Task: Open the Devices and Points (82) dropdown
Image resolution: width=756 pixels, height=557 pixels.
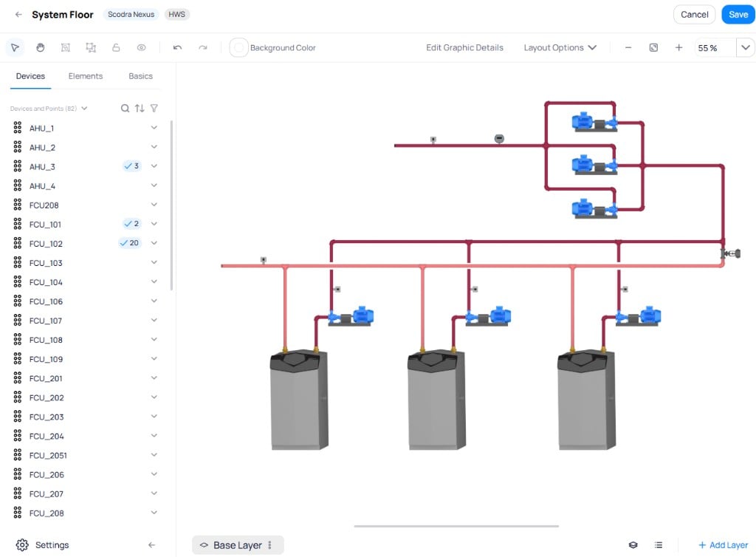Action: (49, 109)
